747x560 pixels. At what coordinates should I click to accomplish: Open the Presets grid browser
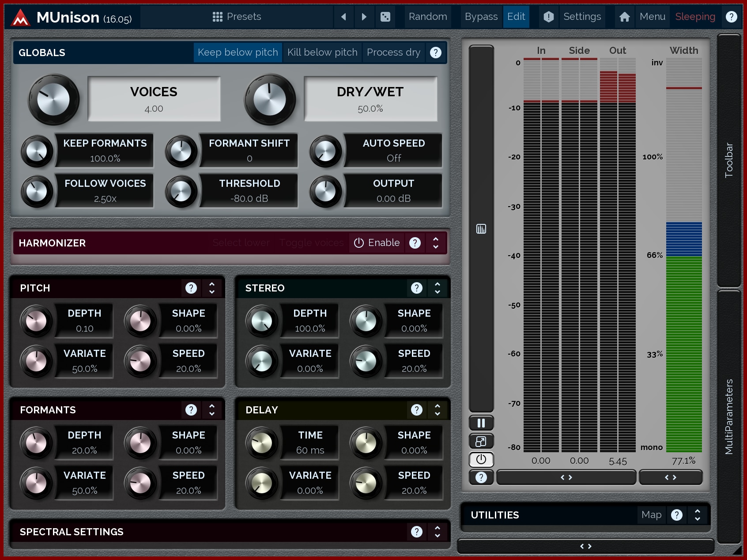click(x=217, y=17)
